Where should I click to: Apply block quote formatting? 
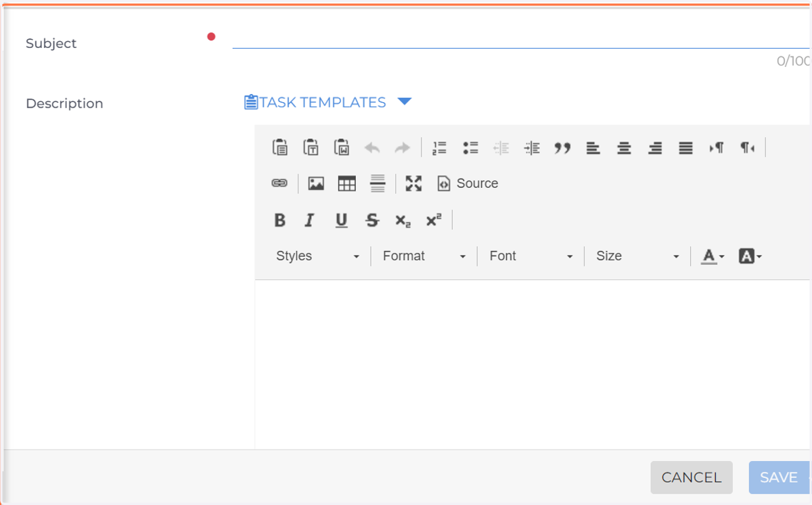pos(563,147)
